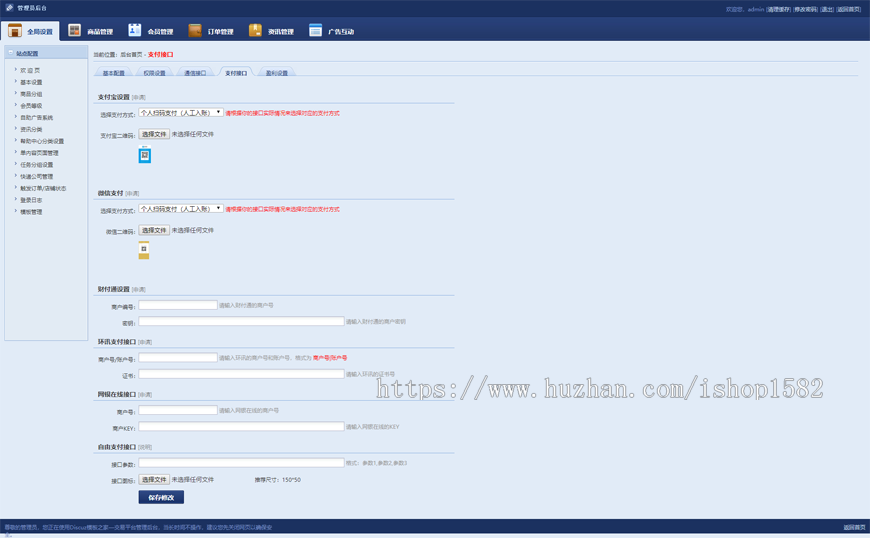Open 单内容页面管理 in the sidebar

click(39, 153)
